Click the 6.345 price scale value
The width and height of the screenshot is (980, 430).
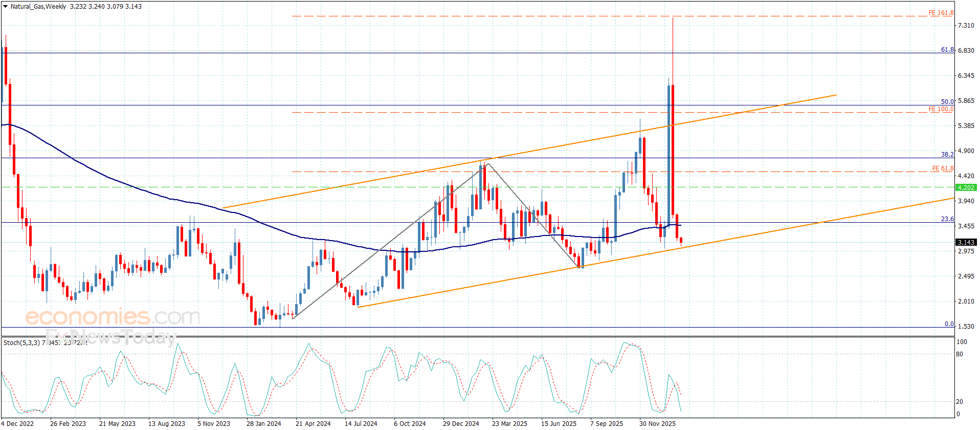(x=966, y=76)
